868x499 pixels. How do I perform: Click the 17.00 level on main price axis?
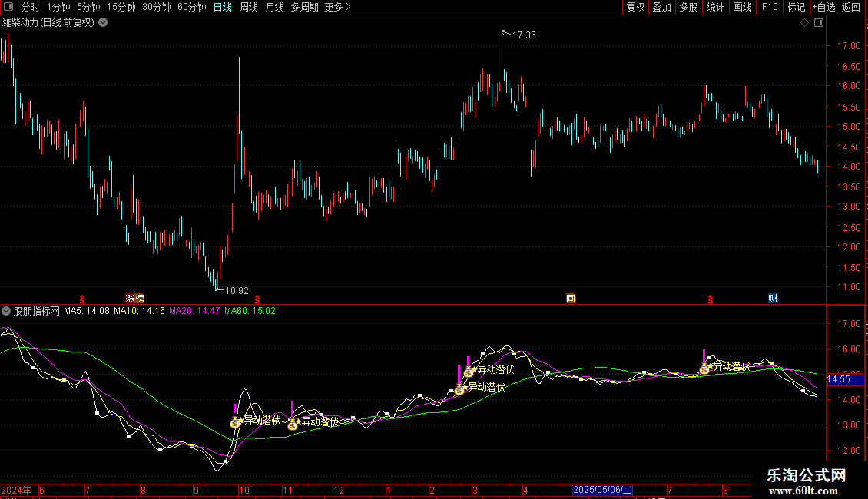coord(849,46)
